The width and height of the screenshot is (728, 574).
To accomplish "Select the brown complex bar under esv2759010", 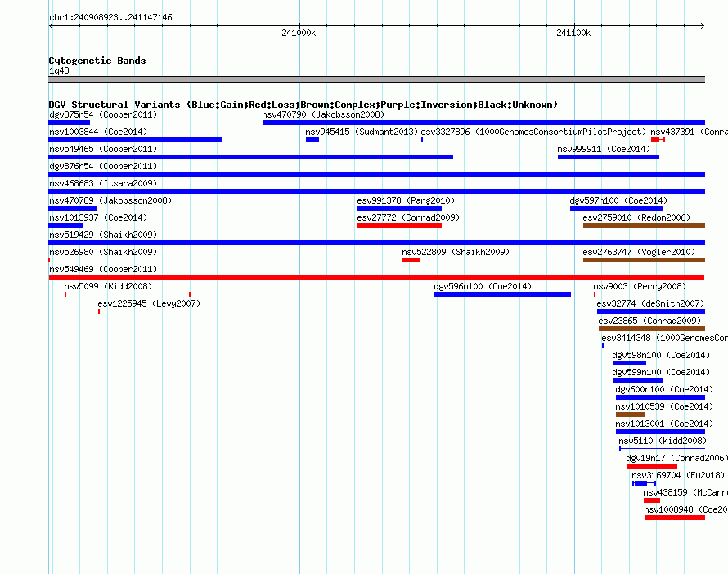I will click(644, 226).
